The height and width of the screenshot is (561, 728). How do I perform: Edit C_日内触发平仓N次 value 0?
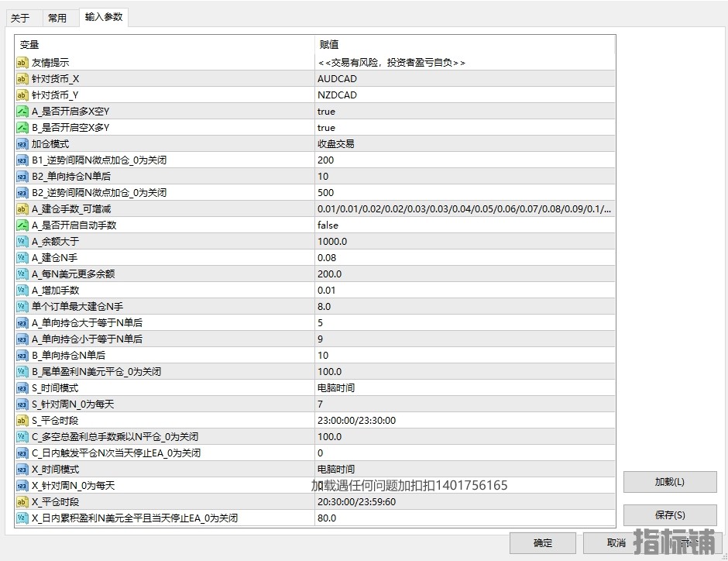465,453
